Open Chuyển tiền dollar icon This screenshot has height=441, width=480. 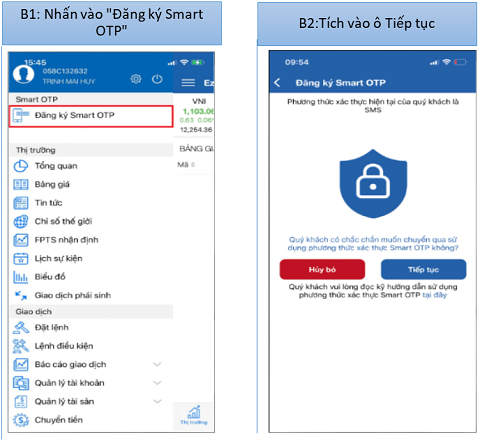(21, 420)
